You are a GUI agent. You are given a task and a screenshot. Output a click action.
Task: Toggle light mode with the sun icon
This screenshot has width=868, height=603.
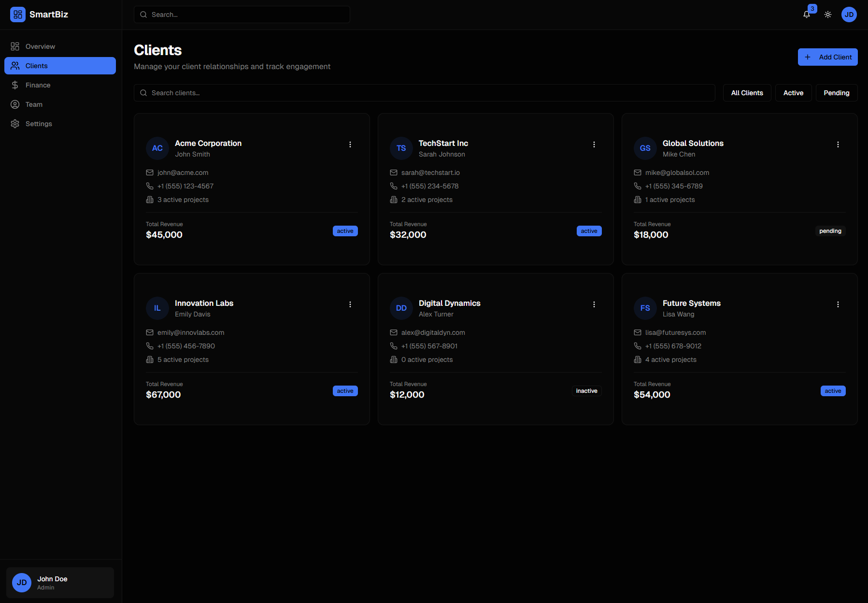pyautogui.click(x=827, y=14)
